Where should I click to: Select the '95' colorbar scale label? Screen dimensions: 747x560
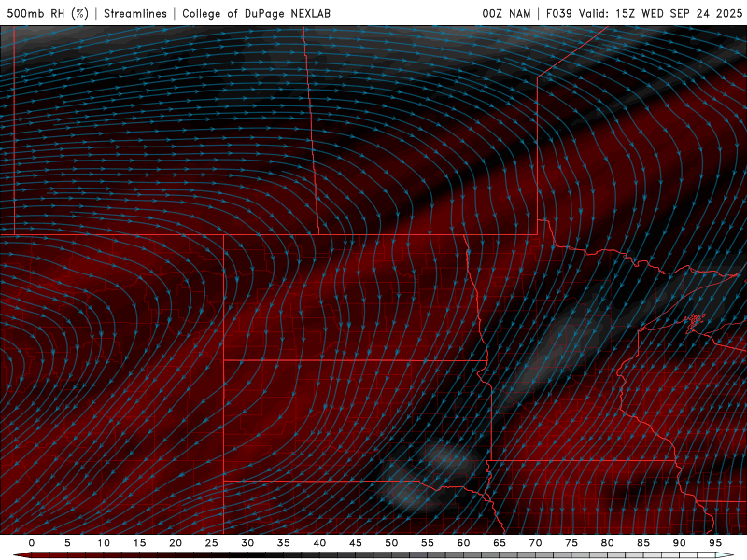point(715,543)
